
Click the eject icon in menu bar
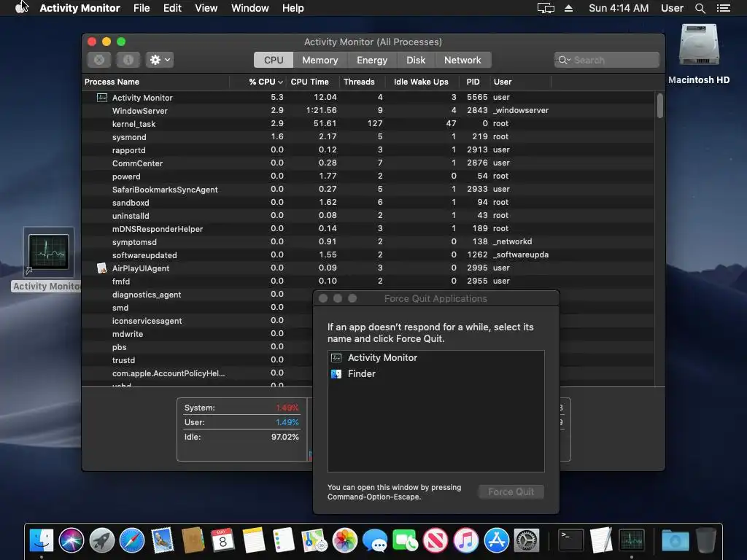tap(568, 8)
